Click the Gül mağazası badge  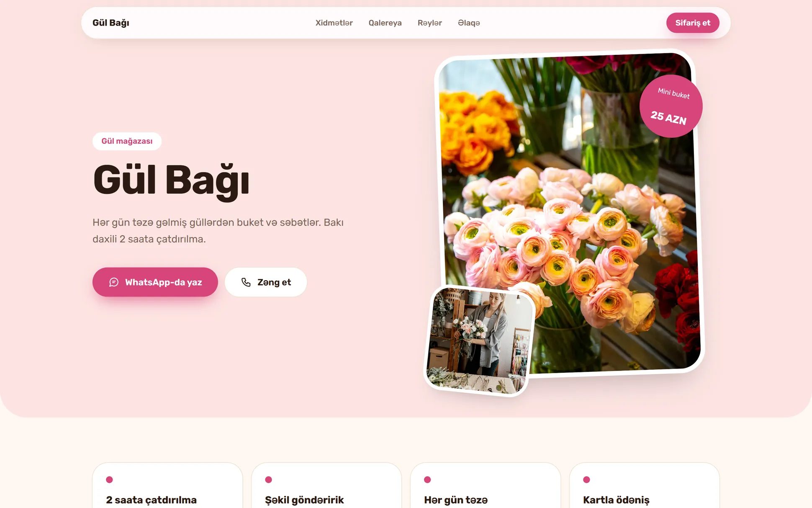[x=127, y=141]
